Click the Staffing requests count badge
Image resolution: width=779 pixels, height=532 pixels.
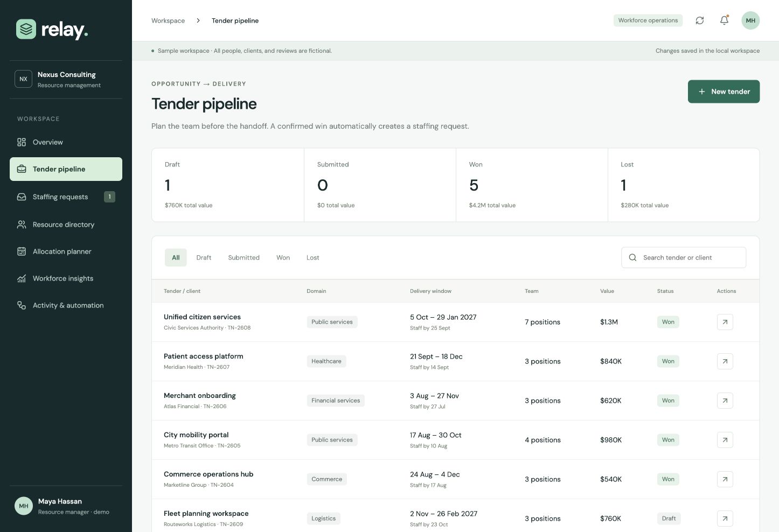[x=109, y=197]
